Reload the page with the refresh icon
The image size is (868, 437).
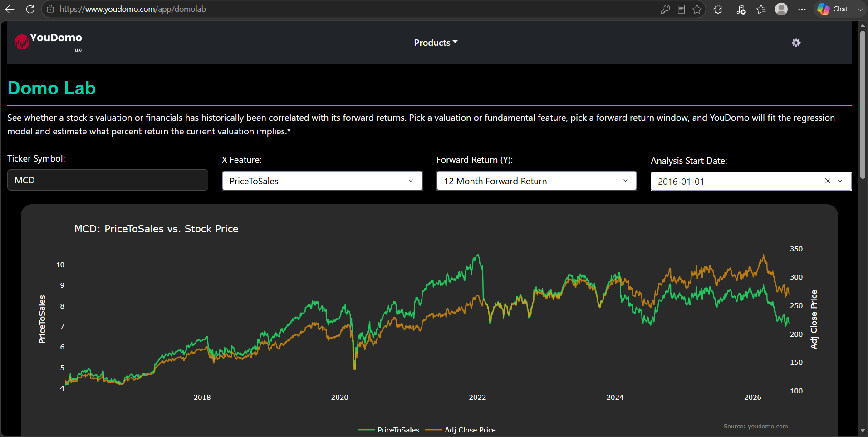click(30, 9)
